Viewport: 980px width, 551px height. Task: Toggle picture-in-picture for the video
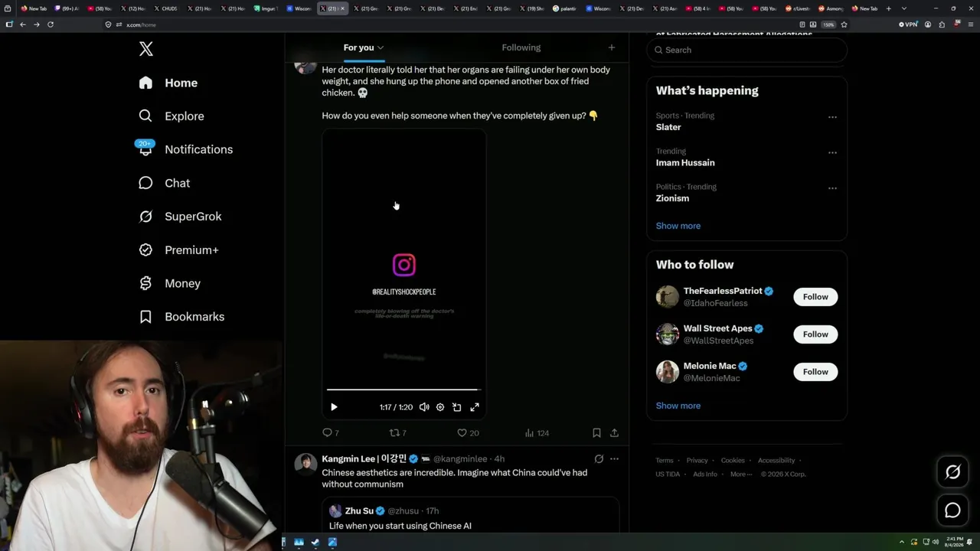[457, 407]
